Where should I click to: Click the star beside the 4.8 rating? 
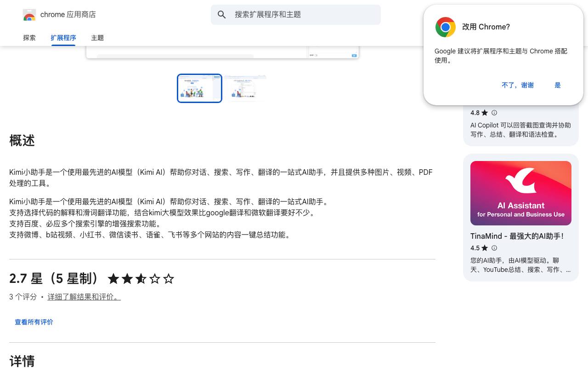(485, 113)
